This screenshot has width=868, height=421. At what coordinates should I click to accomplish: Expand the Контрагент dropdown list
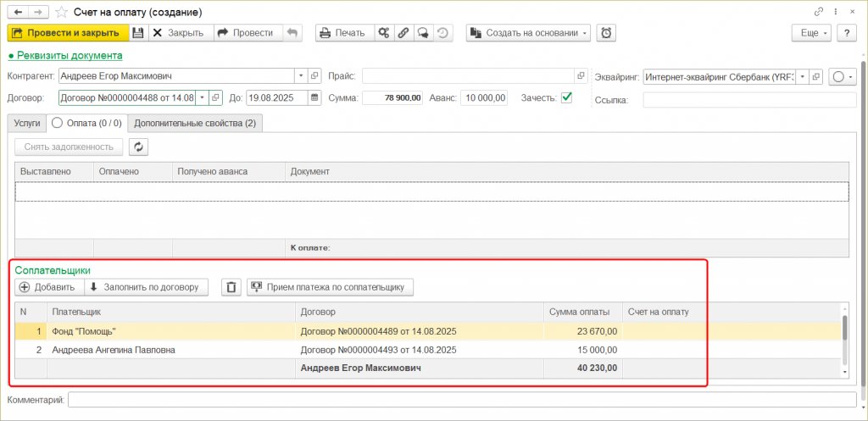tap(299, 75)
